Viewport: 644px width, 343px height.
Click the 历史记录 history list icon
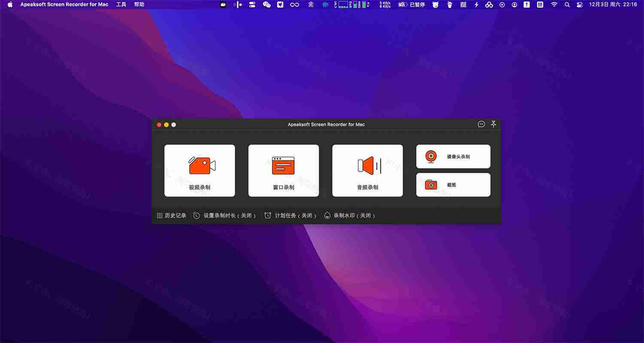pyautogui.click(x=159, y=215)
